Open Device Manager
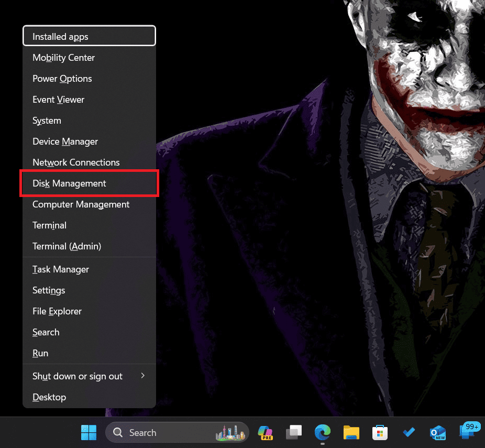 click(65, 141)
